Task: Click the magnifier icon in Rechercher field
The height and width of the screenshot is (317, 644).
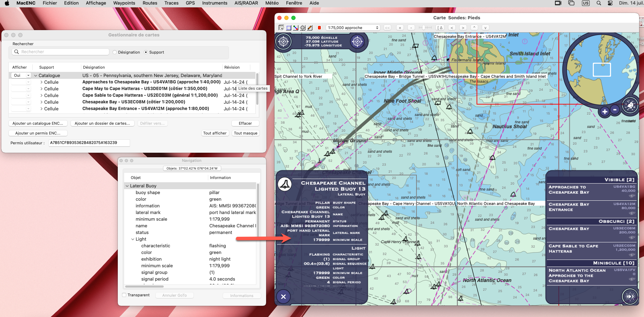Action: [x=16, y=52]
